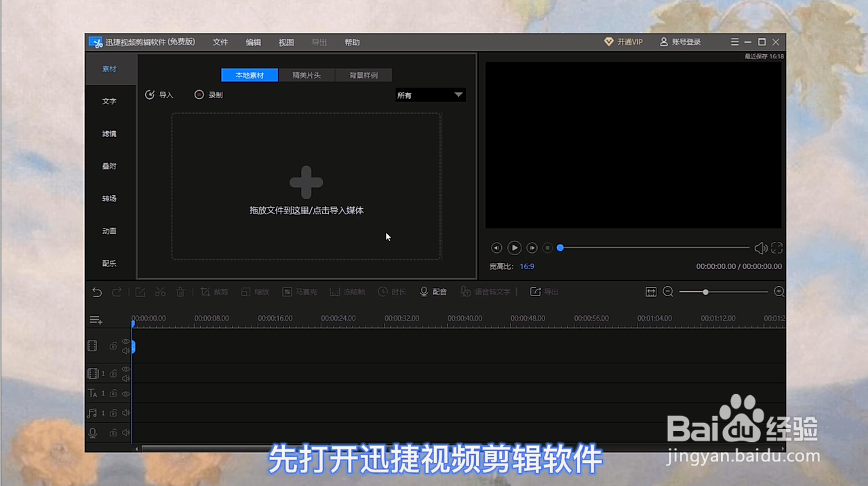Click 开通VIP to upgrade
Image resolution: width=868 pixels, height=486 pixels.
click(623, 41)
